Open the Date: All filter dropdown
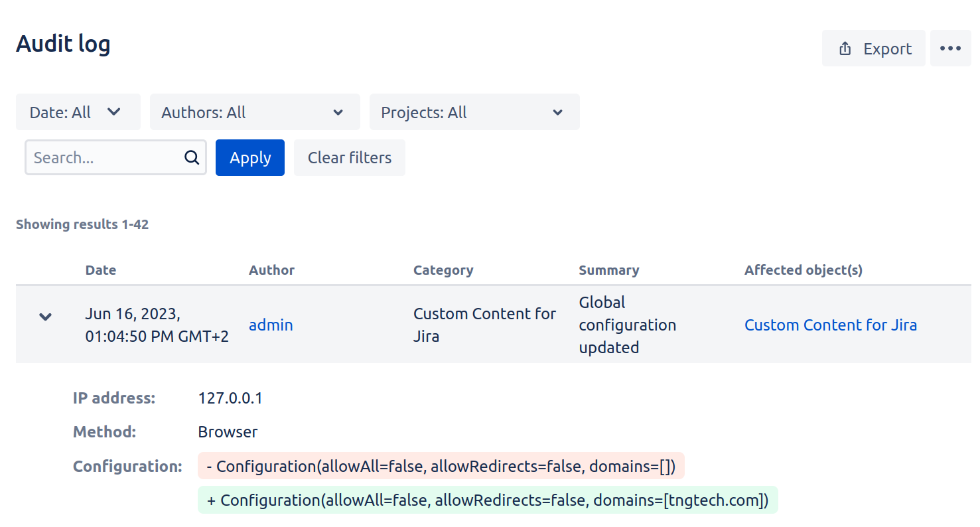This screenshot has width=980, height=527. pyautogui.click(x=78, y=112)
